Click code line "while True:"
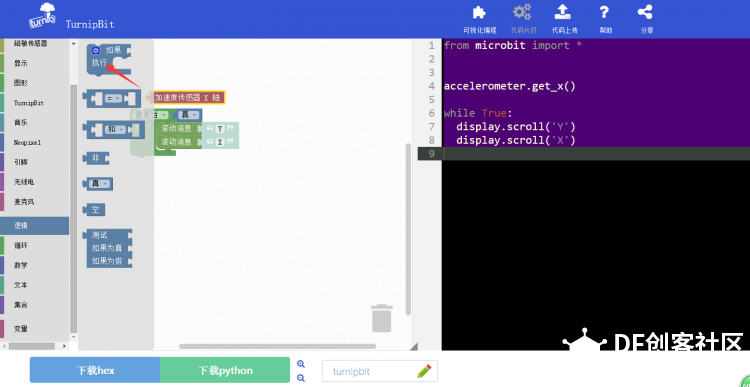 [x=478, y=113]
